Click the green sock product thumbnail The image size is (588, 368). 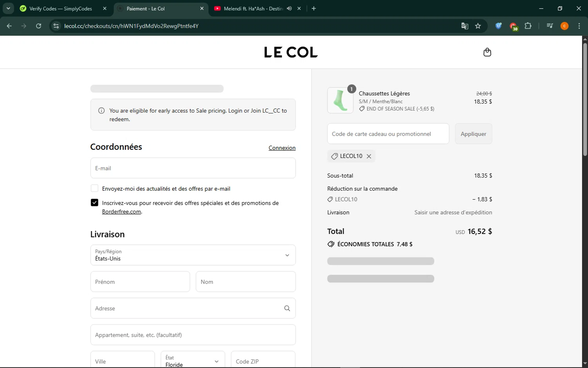point(340,100)
